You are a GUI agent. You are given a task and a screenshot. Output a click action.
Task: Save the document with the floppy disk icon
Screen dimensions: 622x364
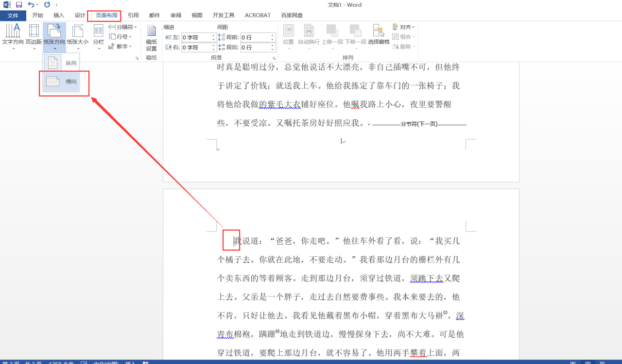(x=19, y=5)
